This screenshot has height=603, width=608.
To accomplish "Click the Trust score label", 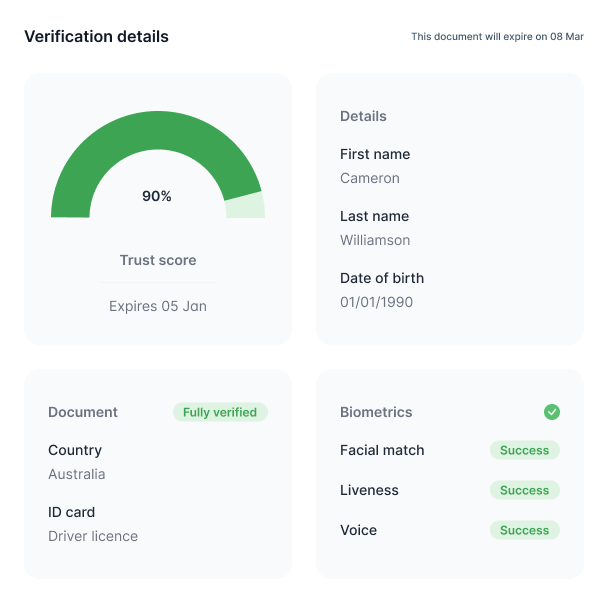I will click(158, 260).
